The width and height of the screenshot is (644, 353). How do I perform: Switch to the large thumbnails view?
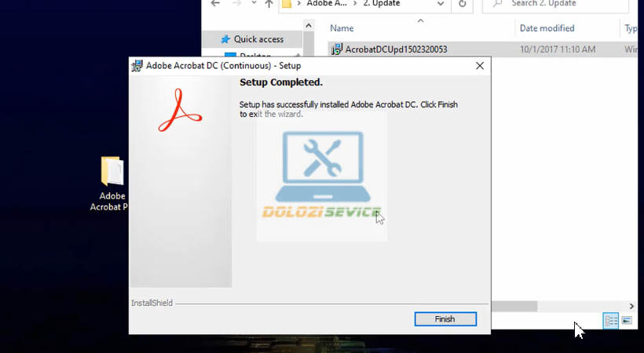[627, 321]
